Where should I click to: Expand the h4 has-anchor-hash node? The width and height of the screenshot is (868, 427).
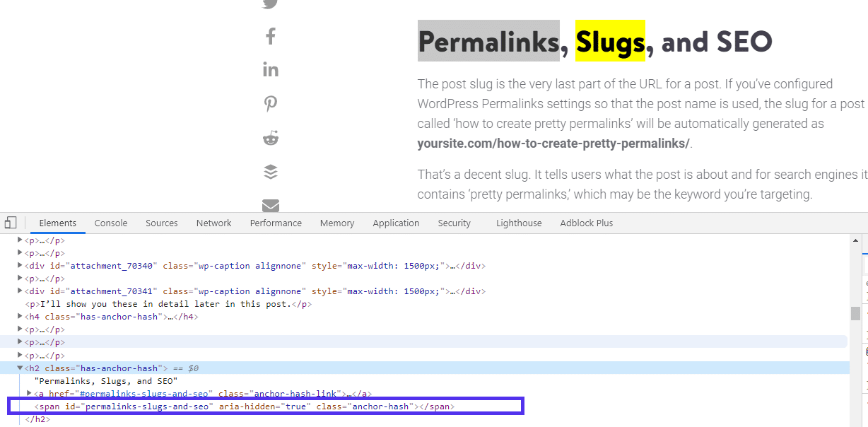(20, 317)
